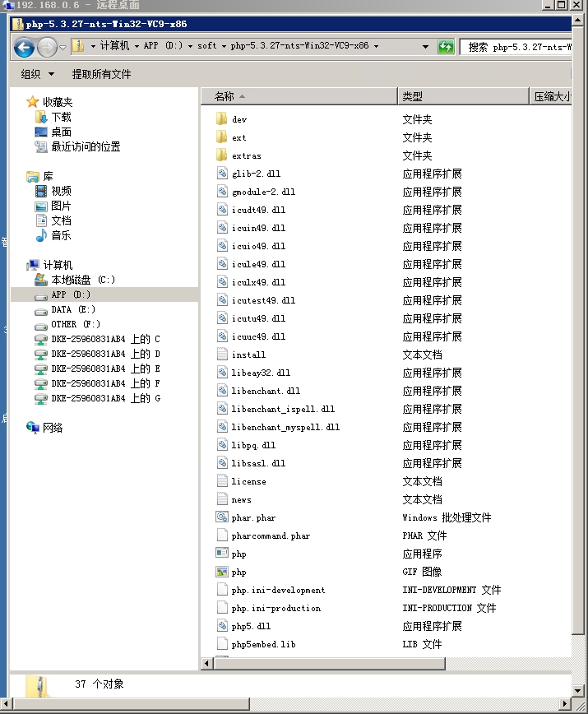Expand the dropdown arrow after soft in path
Screen dimensions: 588x714
click(x=224, y=46)
